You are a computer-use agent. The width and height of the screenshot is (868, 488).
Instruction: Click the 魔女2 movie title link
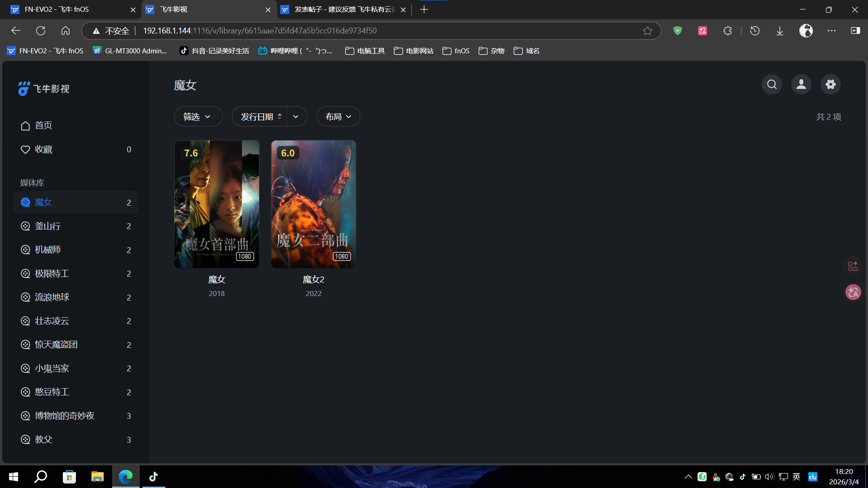point(313,280)
